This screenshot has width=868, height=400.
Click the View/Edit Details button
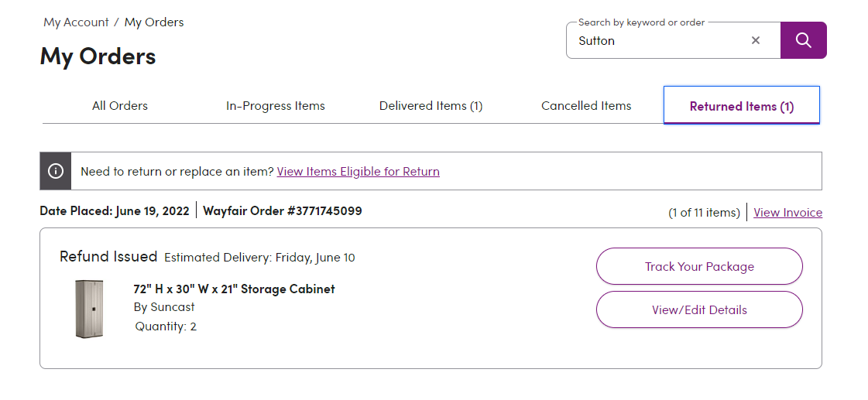(x=699, y=309)
